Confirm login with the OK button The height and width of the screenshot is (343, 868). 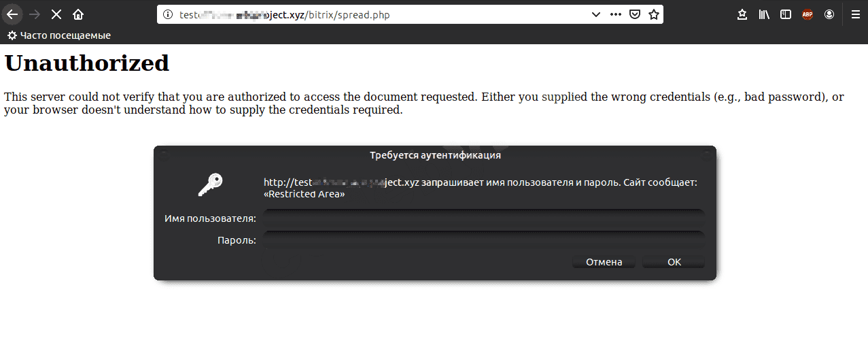674,262
